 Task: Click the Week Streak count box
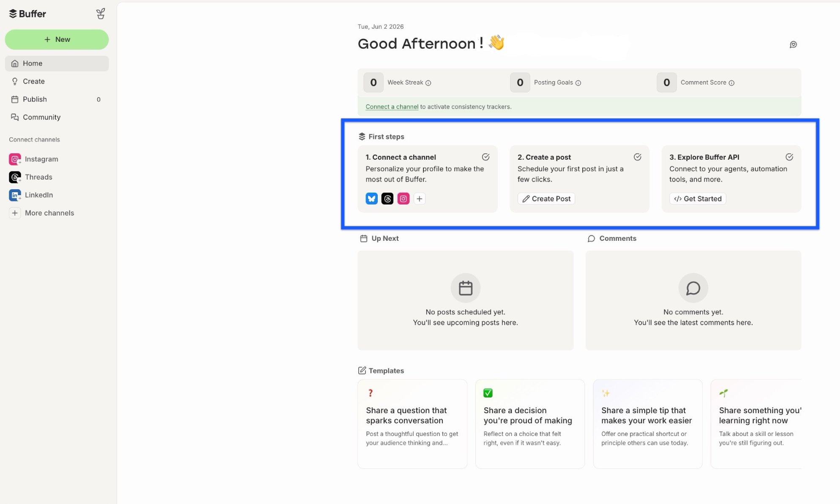click(374, 82)
